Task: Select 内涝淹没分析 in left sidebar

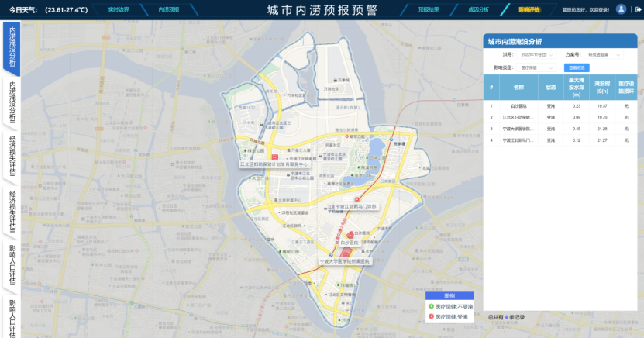Action: tap(12, 48)
